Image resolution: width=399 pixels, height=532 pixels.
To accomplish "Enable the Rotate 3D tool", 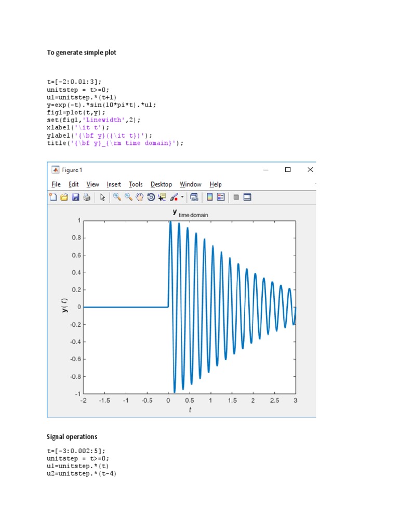I will tap(151, 197).
